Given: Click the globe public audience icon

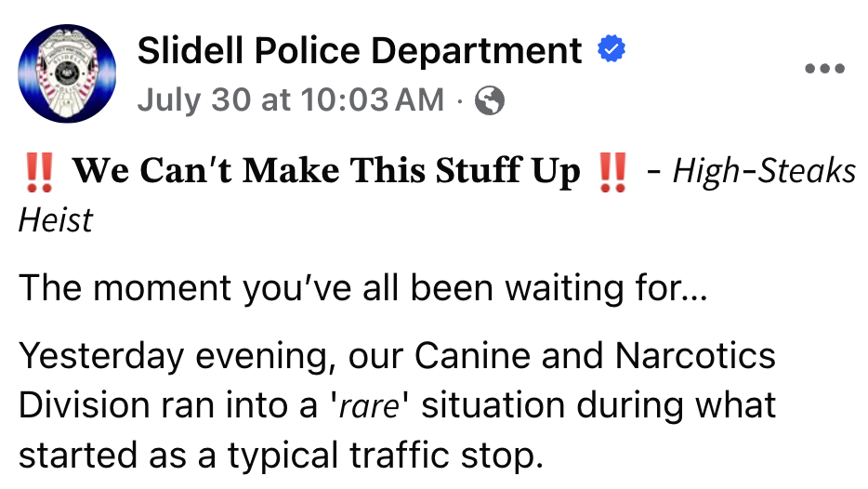Looking at the screenshot, I should pos(490,100).
